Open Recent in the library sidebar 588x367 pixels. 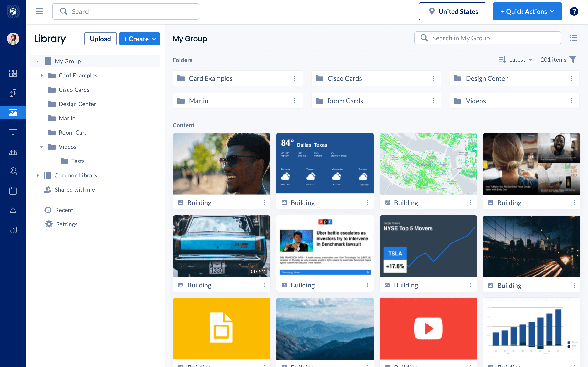pos(64,210)
